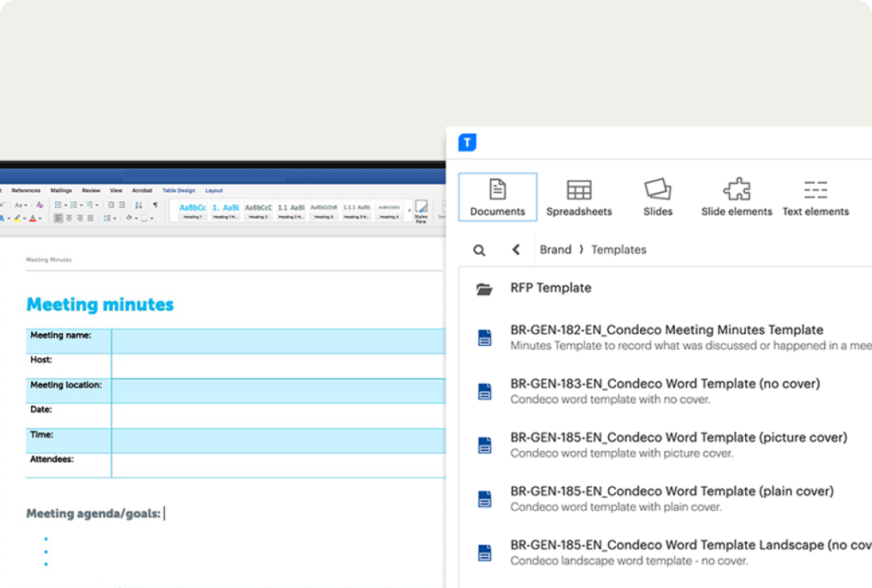Click the numbered list icon

click(x=74, y=205)
